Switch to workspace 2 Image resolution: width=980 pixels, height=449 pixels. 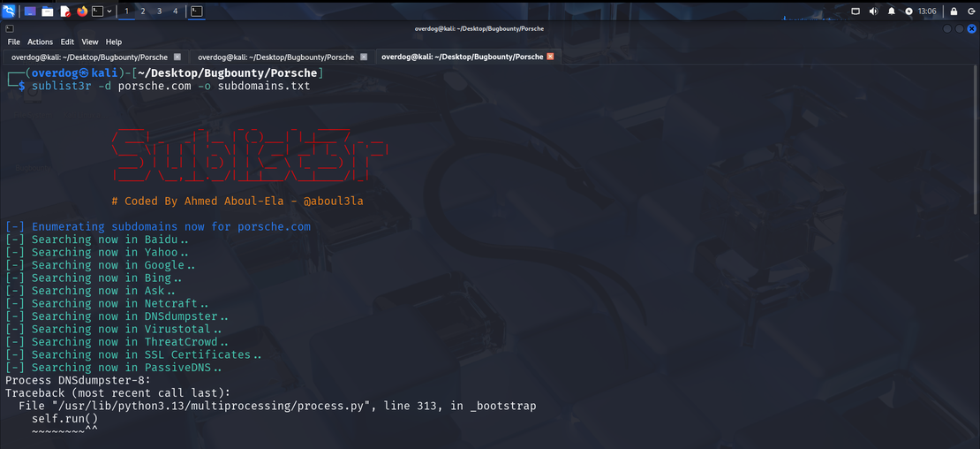click(x=143, y=11)
